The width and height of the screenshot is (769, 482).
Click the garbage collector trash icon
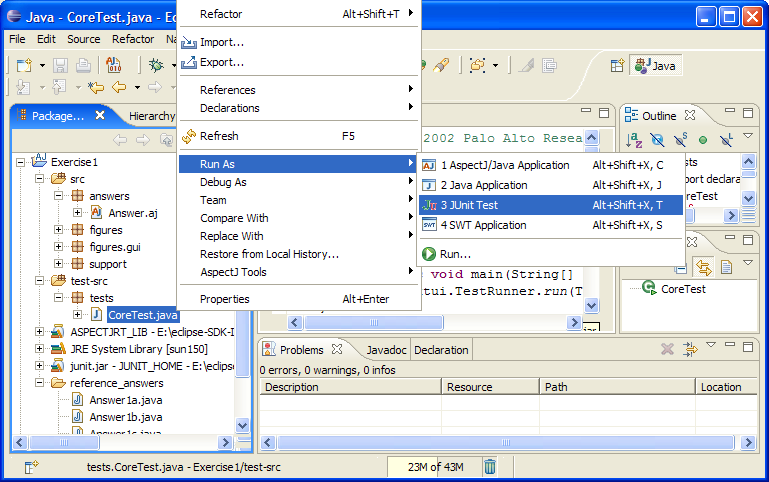coord(489,466)
